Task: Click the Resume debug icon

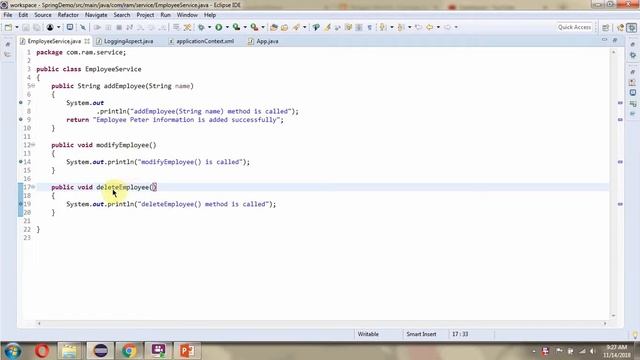Action: tap(97, 27)
